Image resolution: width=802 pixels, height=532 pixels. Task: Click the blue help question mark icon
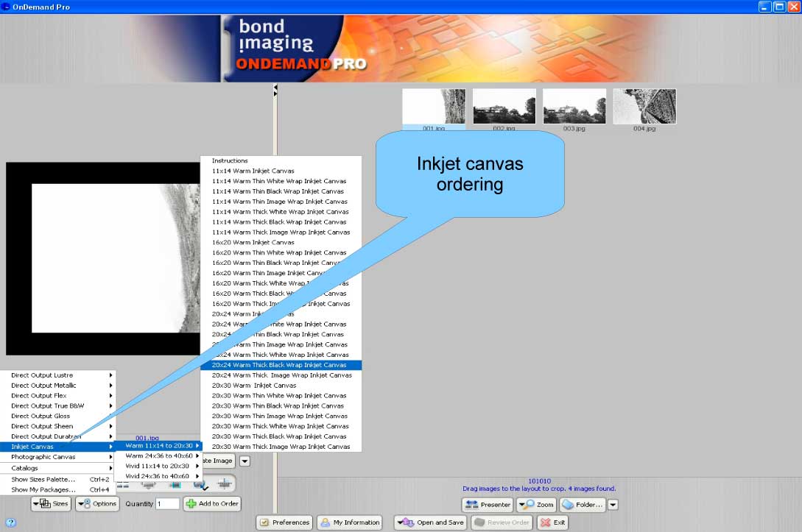(10, 523)
